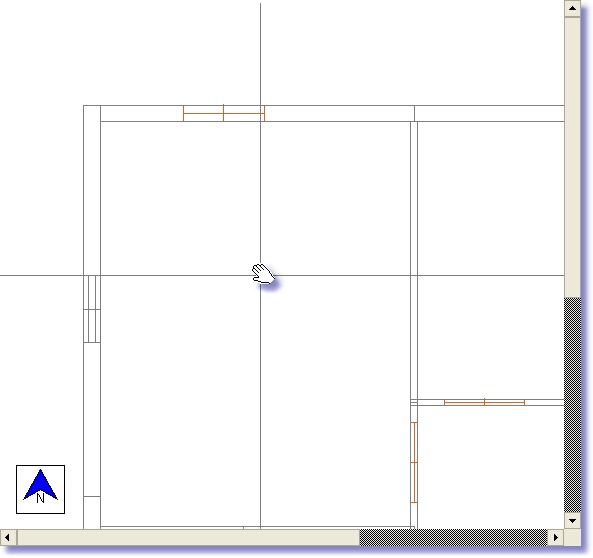Click the horizontal scrollbar left arrow
Image resolution: width=593 pixels, height=558 pixels.
point(7,537)
